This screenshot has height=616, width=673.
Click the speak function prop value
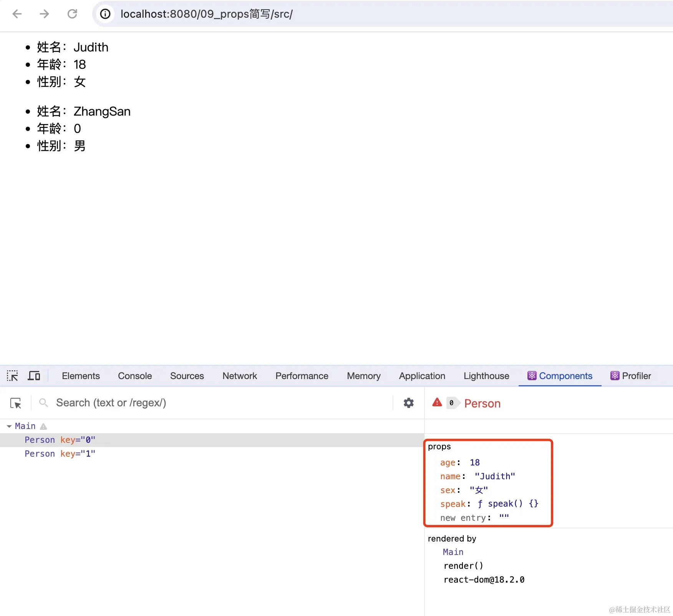[508, 504]
